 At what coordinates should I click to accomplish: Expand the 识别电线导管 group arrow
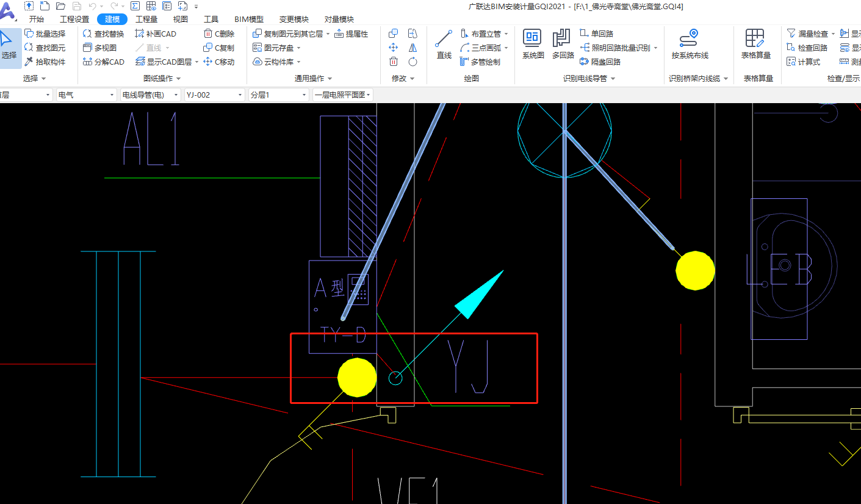click(x=613, y=79)
